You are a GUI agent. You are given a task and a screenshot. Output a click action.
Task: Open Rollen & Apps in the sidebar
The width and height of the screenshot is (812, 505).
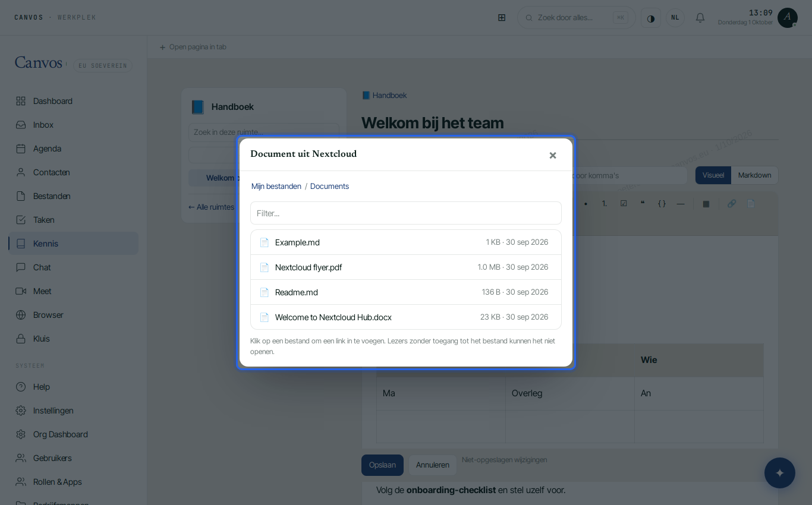[x=73, y=482]
